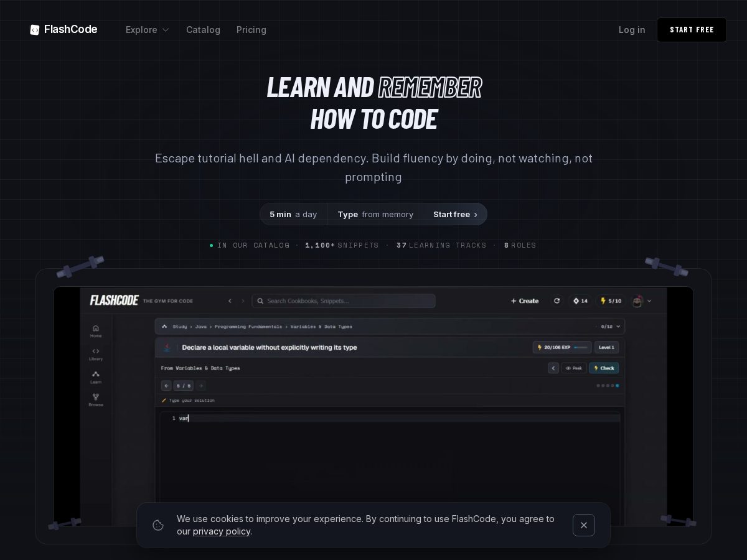Click the Search Cookbooks, Snippets field
This screenshot has height=560, width=747.
click(x=344, y=301)
